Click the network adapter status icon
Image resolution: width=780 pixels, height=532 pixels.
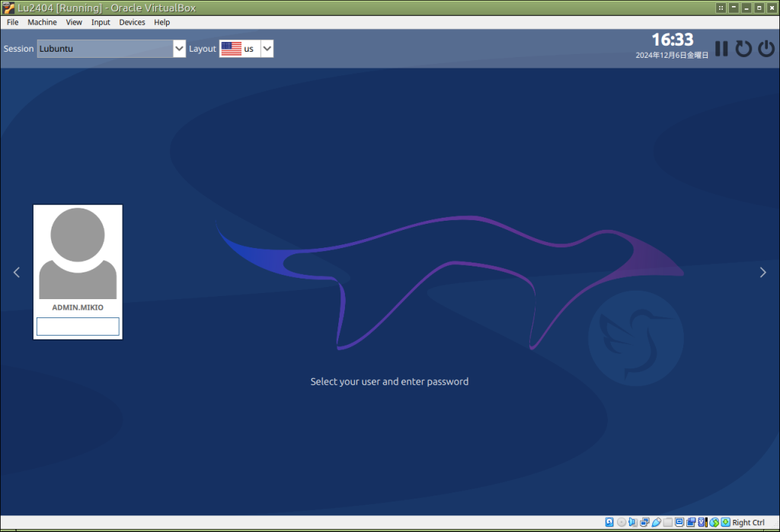point(644,522)
